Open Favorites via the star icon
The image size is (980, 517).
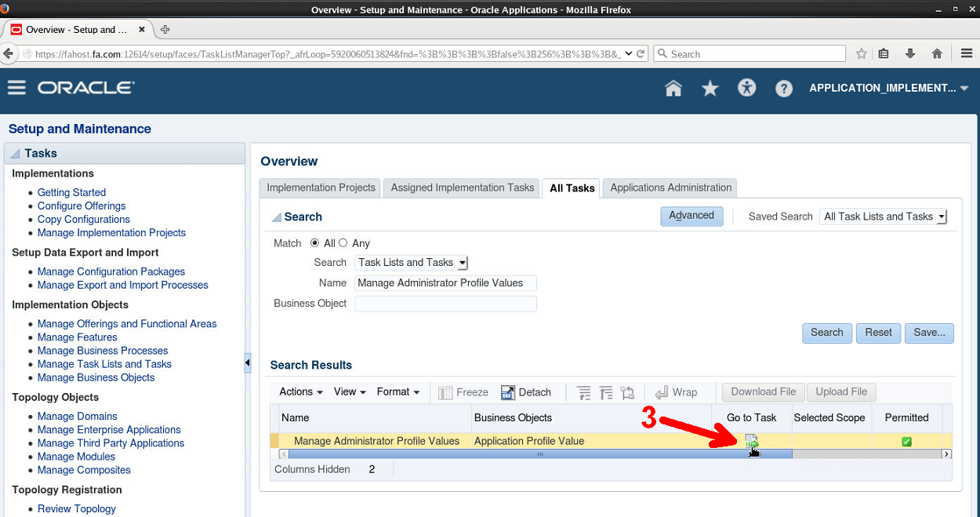click(x=710, y=88)
